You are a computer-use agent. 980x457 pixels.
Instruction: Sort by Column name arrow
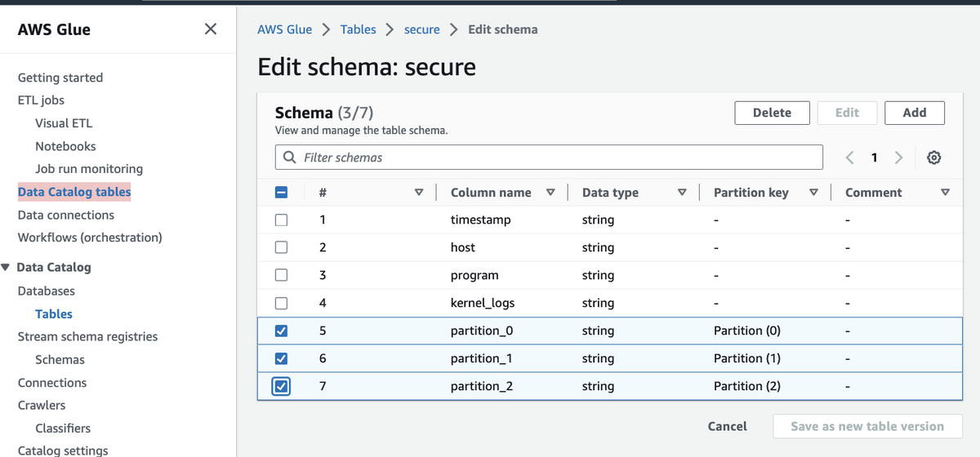point(550,193)
